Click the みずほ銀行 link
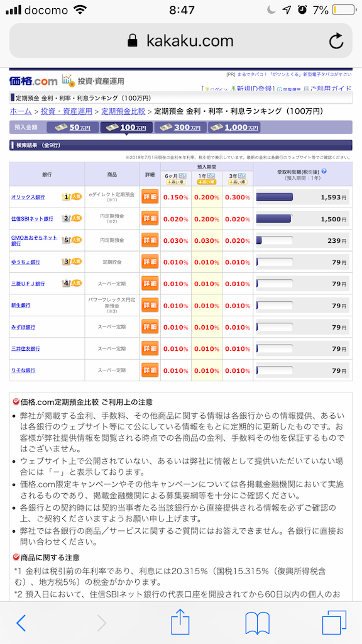The height and width of the screenshot is (644, 362). pos(23,327)
